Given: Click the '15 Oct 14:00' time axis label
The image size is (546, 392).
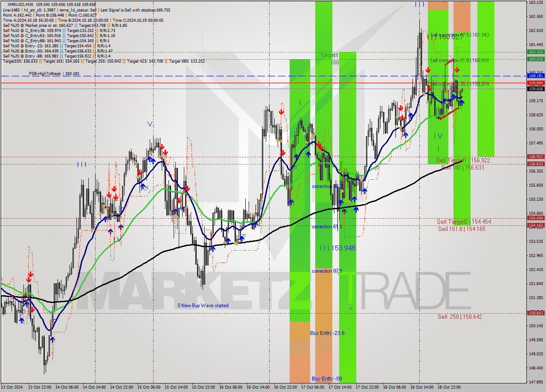Looking at the screenshot, I should (x=176, y=387).
